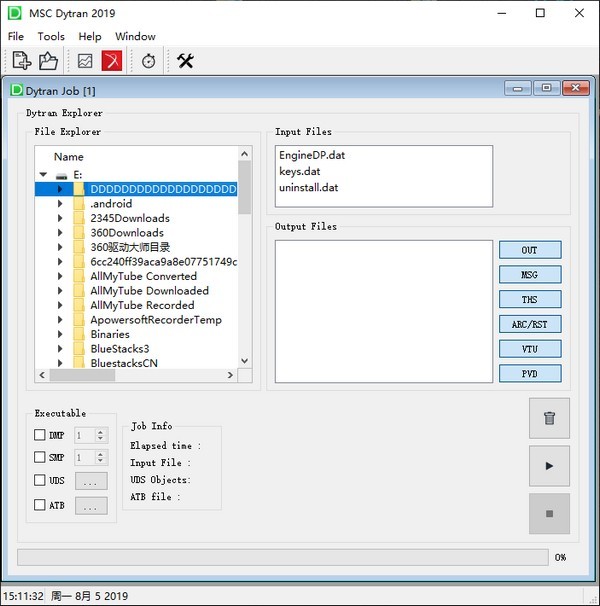Viewport: 600px width, 606px height.
Task: Click the job progress bar
Action: [x=283, y=557]
